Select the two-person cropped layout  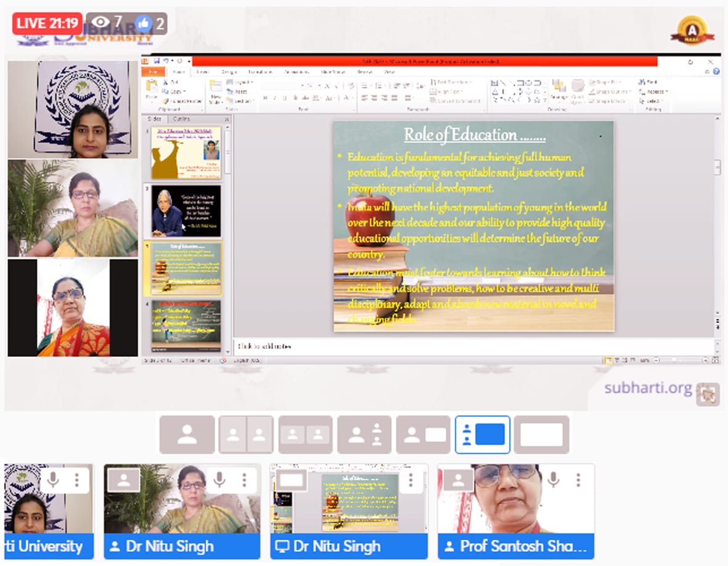246,435
